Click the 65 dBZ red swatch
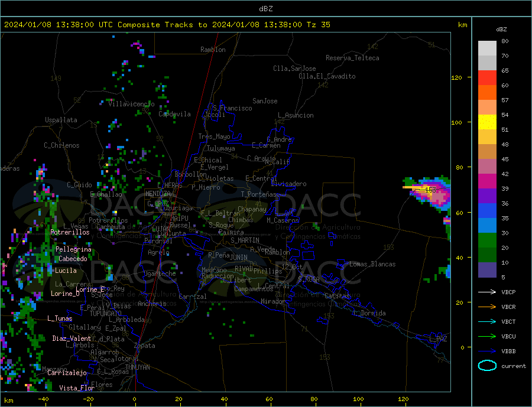The height and width of the screenshot is (407, 532). point(487,77)
